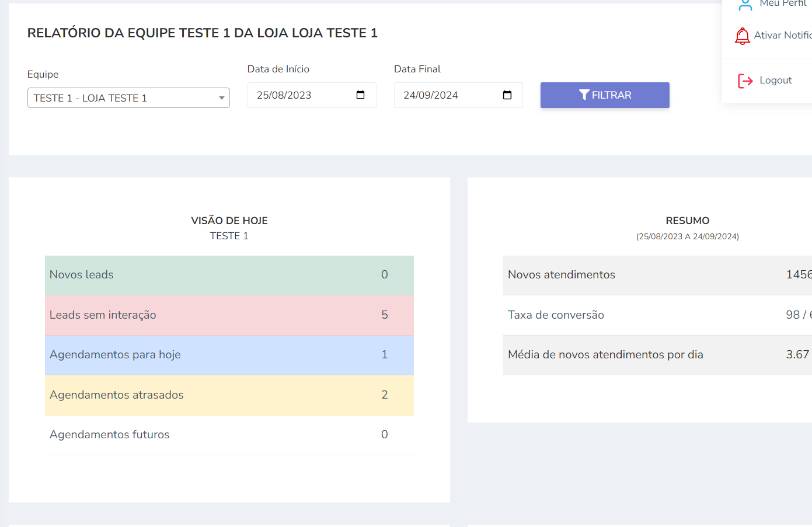Click the Data de Início field 25/08/2023

[x=312, y=95]
